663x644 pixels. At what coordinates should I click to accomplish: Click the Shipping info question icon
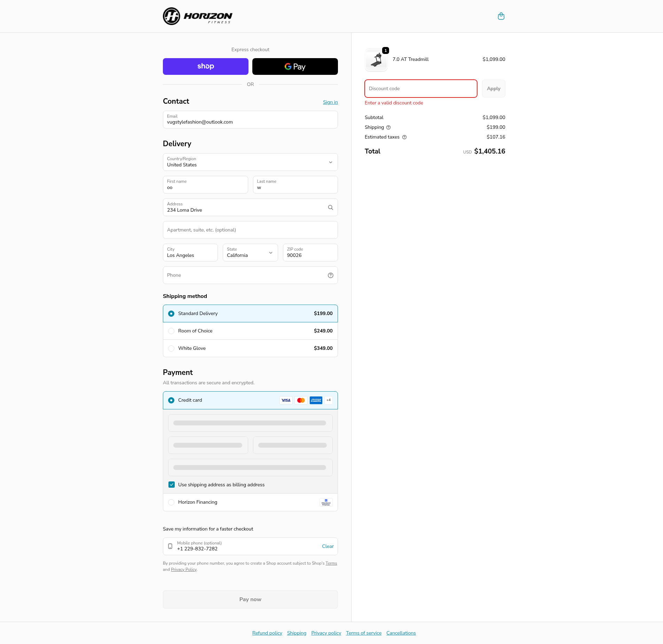pos(388,127)
